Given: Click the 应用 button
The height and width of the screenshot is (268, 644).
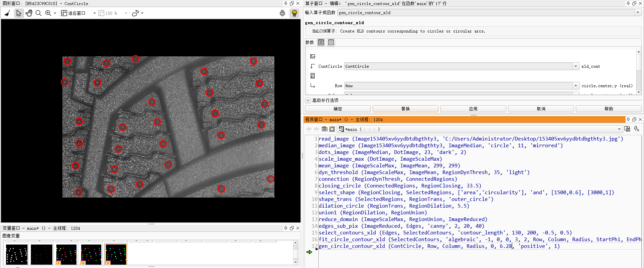Looking at the screenshot, I should click(x=473, y=109).
